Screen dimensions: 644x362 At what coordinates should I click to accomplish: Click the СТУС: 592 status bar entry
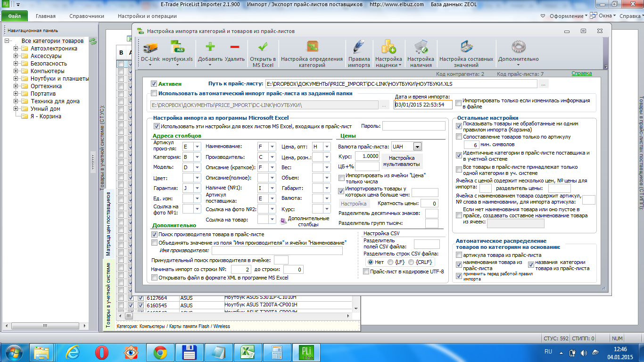coord(556,338)
